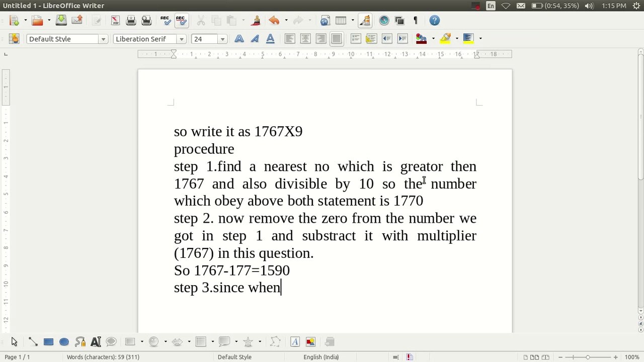Apply Underline formatting

click(x=270, y=39)
